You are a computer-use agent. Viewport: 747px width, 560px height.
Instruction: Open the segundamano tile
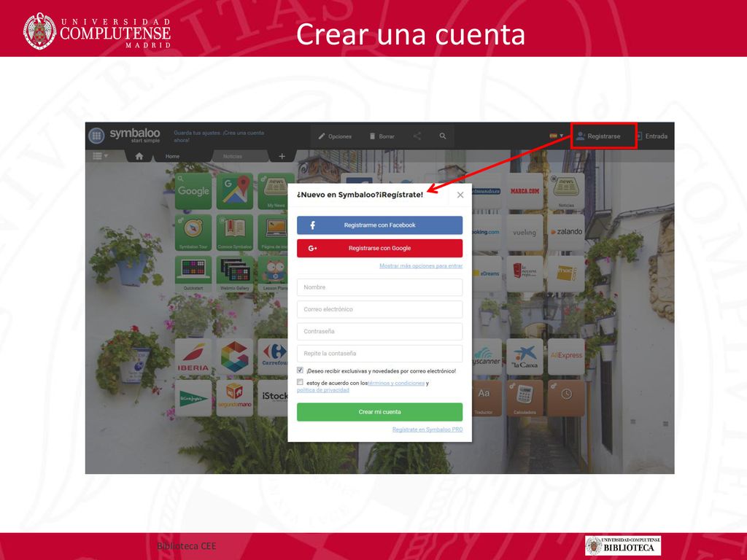234,398
